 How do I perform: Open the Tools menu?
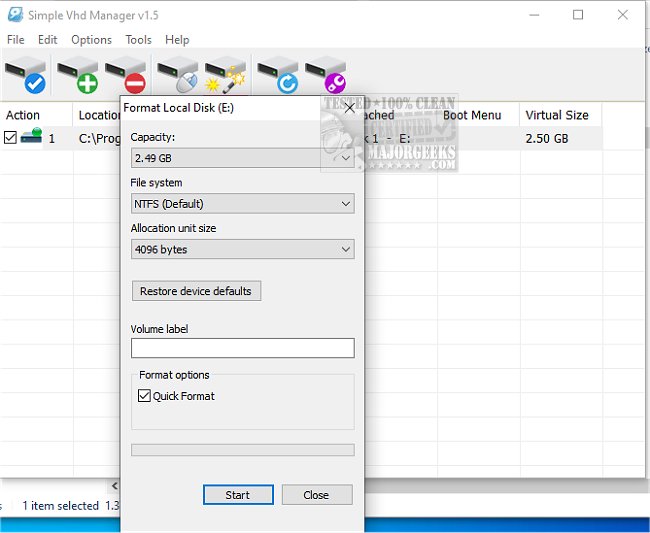tap(138, 40)
